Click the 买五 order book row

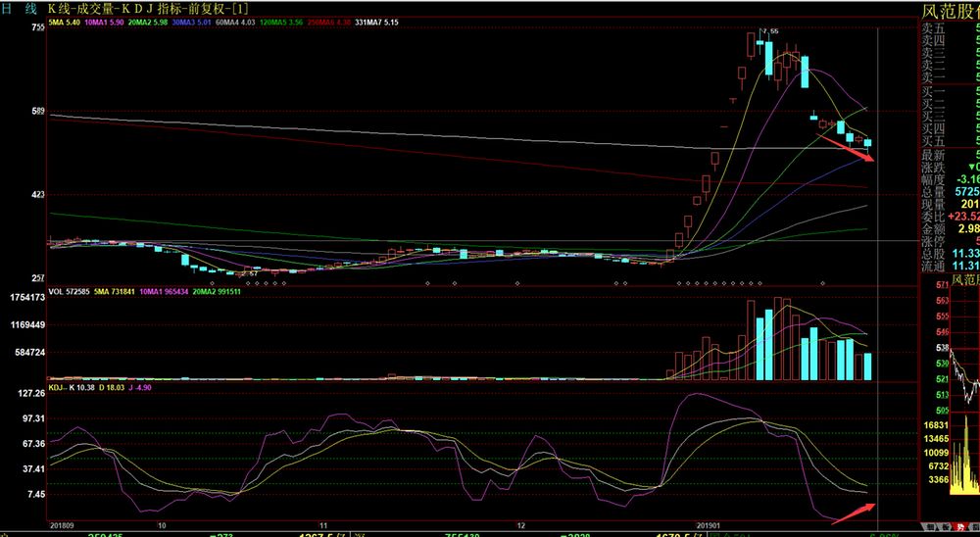[951, 141]
